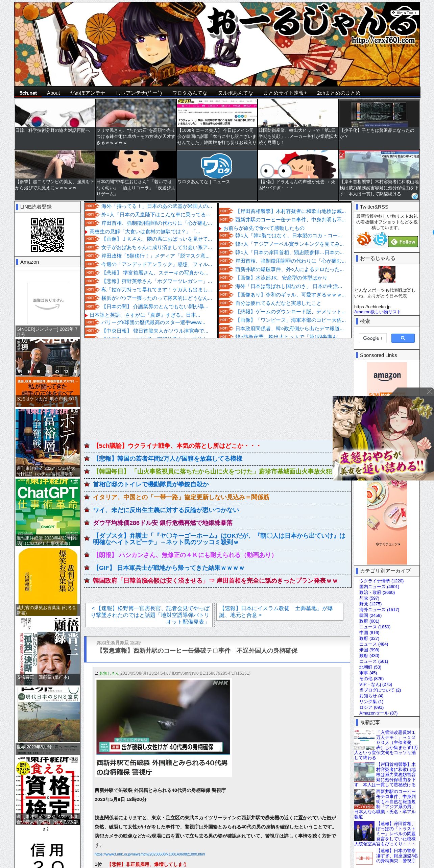Open the ヌルポあんてな menu item

pos(235,93)
